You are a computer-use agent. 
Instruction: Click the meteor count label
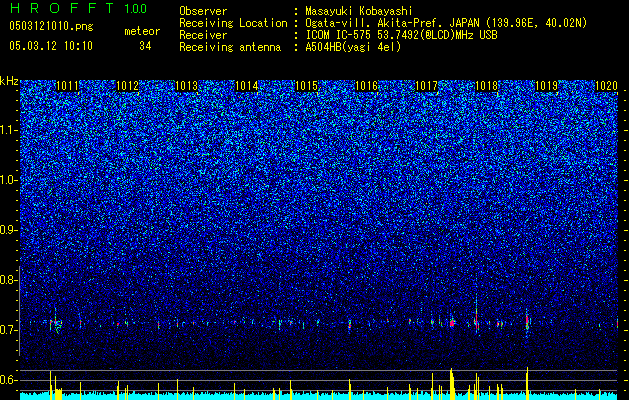click(x=142, y=31)
